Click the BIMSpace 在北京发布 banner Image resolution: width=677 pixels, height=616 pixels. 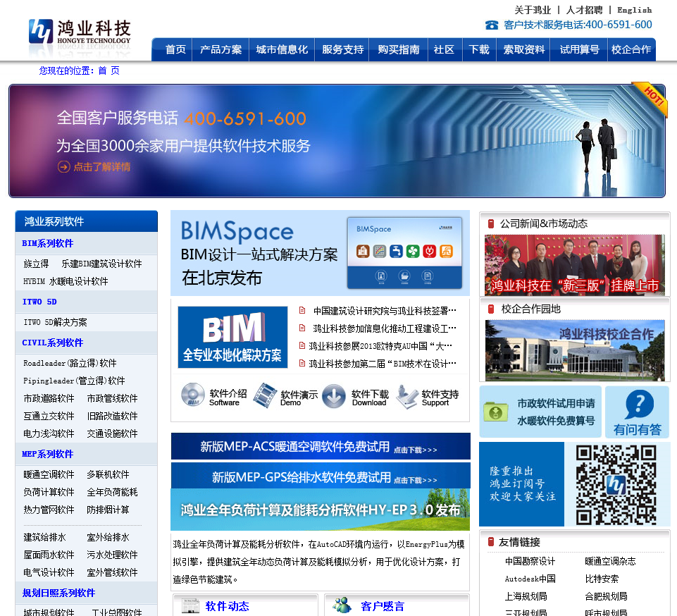point(320,253)
